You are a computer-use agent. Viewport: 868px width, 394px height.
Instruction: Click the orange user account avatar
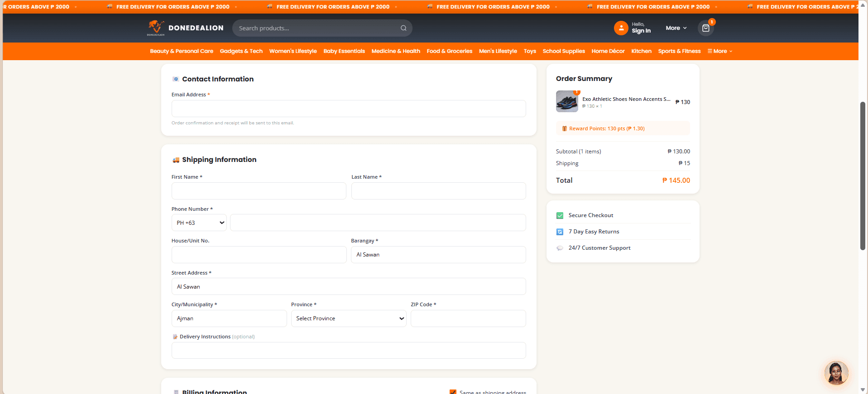click(x=621, y=28)
